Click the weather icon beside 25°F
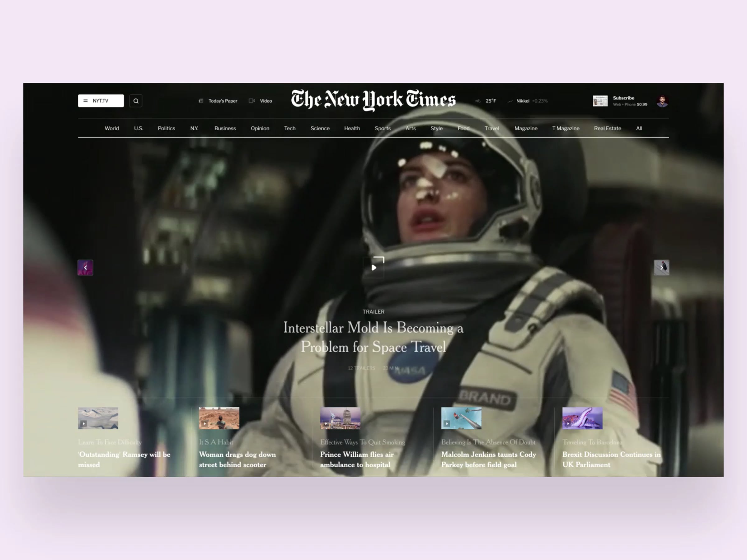This screenshot has height=560, width=747. (478, 101)
